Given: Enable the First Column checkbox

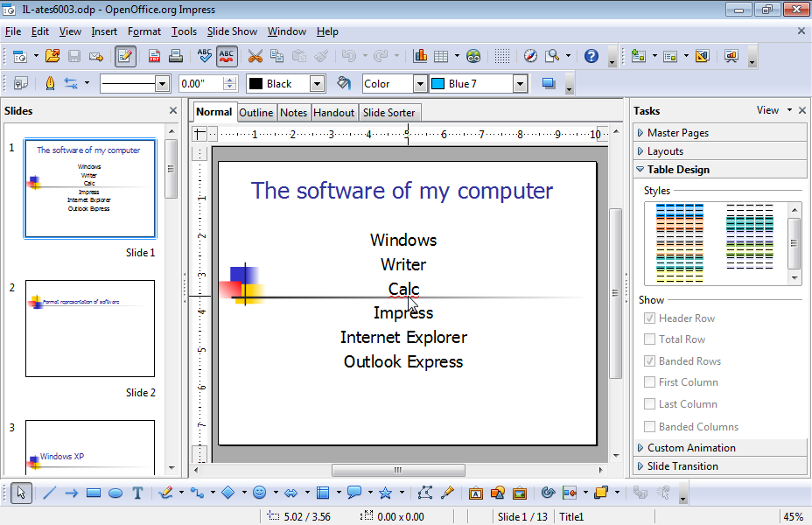Looking at the screenshot, I should tap(649, 382).
